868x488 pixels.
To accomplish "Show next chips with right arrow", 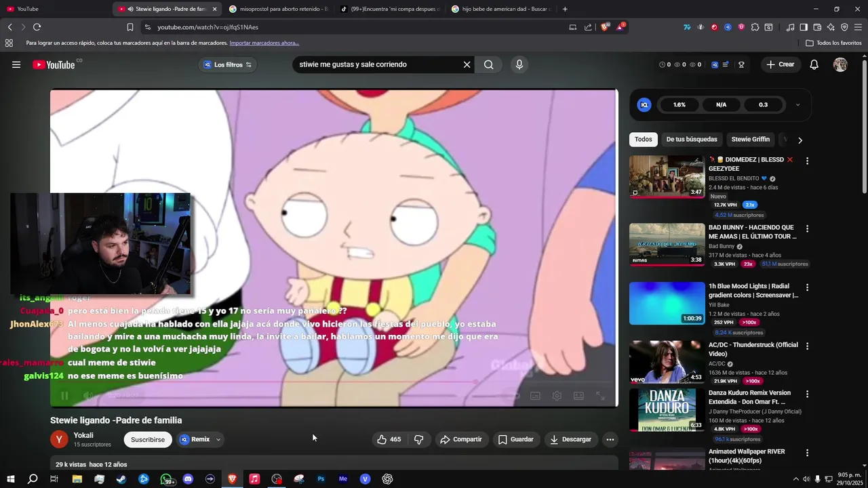I will 800,140.
